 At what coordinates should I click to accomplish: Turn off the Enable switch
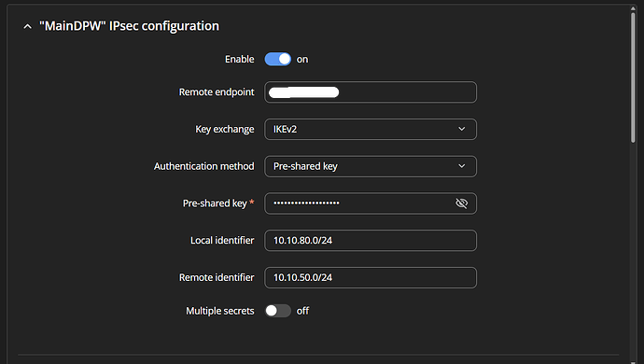[x=277, y=59]
